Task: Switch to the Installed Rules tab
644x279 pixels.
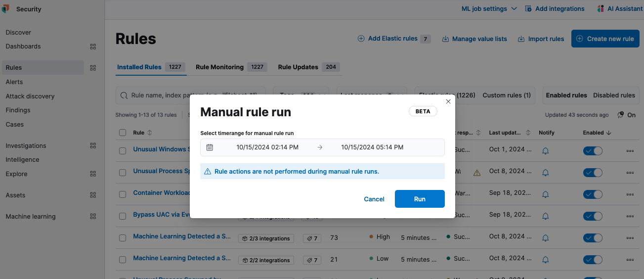Action: click(x=151, y=67)
